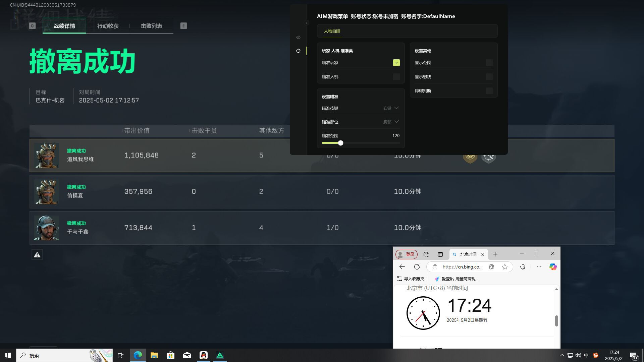The height and width of the screenshot is (362, 644).
Task: Select the crosshair icon in the AIM sidebar
Action: click(298, 51)
